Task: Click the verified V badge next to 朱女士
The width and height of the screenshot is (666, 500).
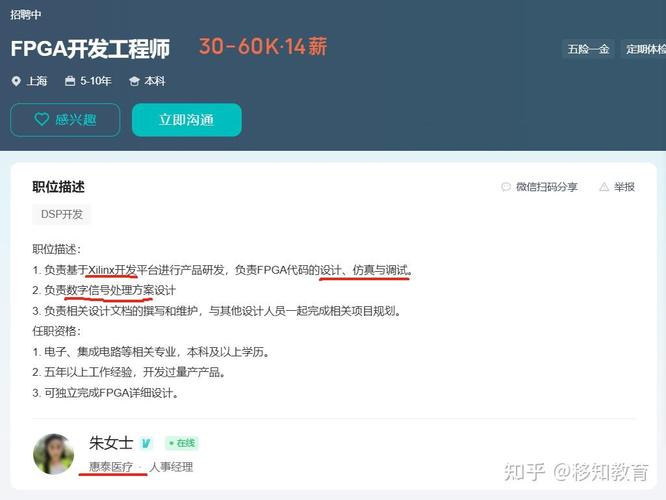Action: 146,444
